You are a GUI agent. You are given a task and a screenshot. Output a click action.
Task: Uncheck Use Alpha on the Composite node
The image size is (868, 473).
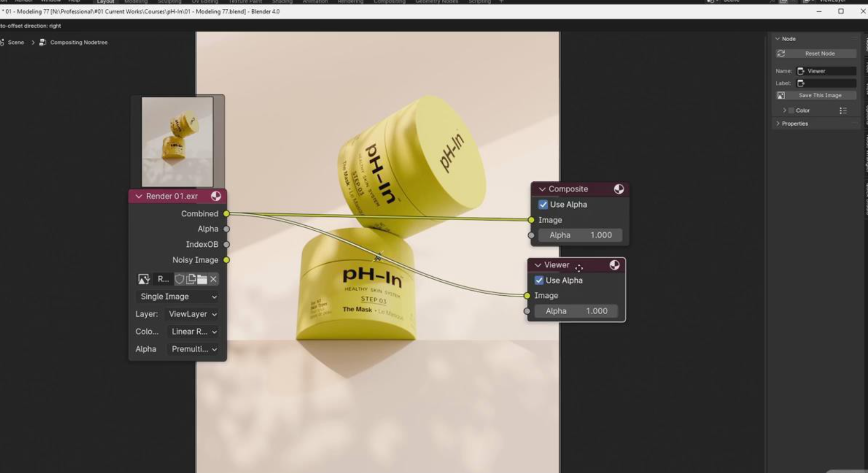543,205
